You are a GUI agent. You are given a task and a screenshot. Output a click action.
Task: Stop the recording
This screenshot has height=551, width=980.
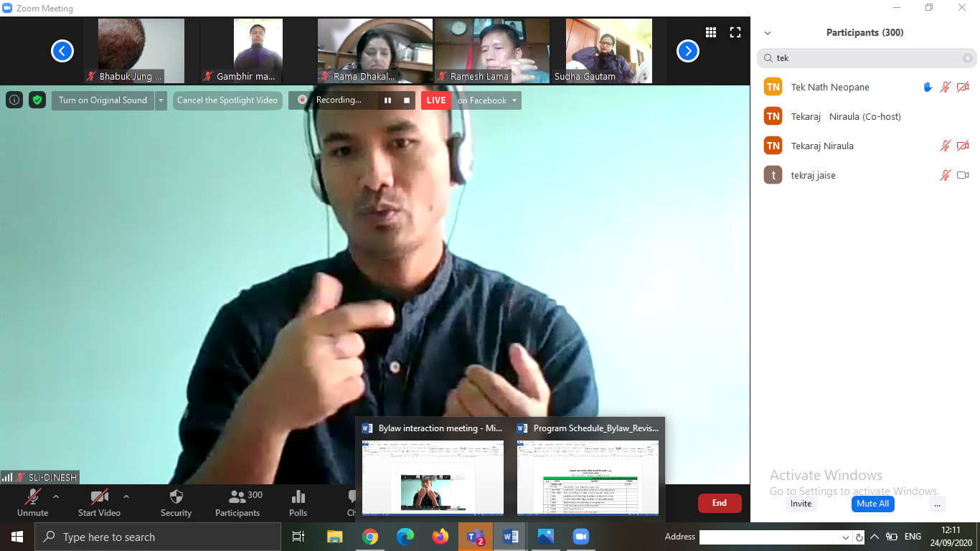[x=407, y=100]
